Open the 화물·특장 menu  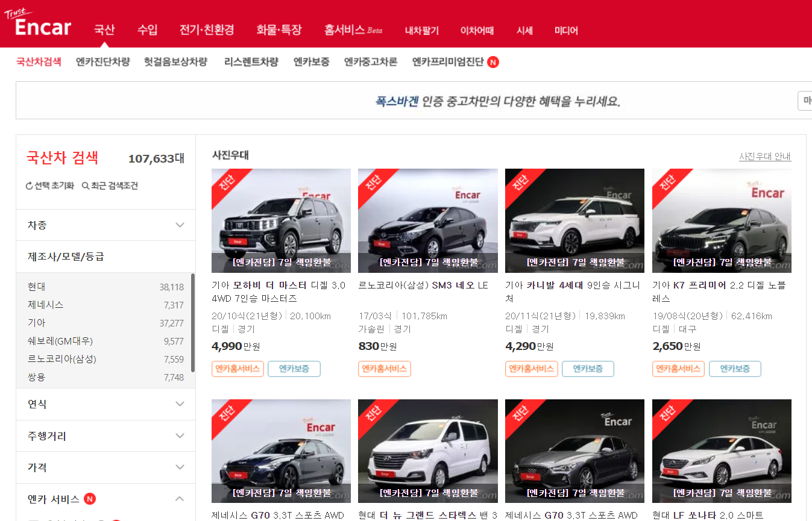click(279, 30)
